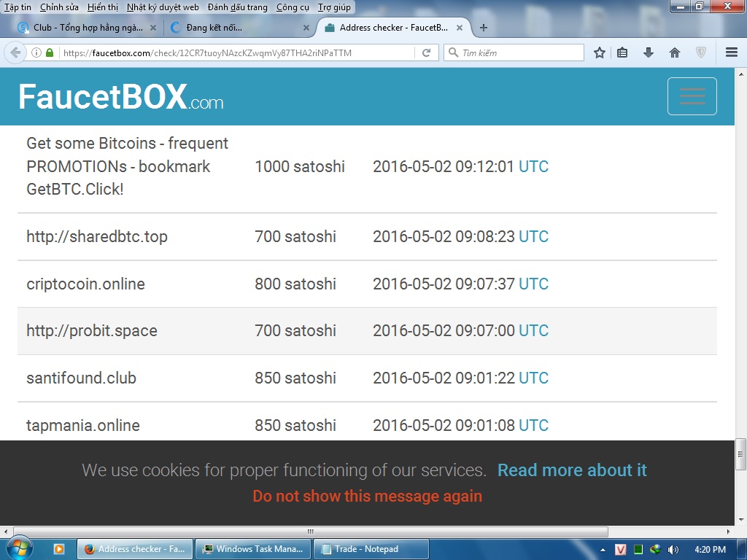This screenshot has height=560, width=747.
Task: Switch to the Đang kết nối tab
Action: 239,28
